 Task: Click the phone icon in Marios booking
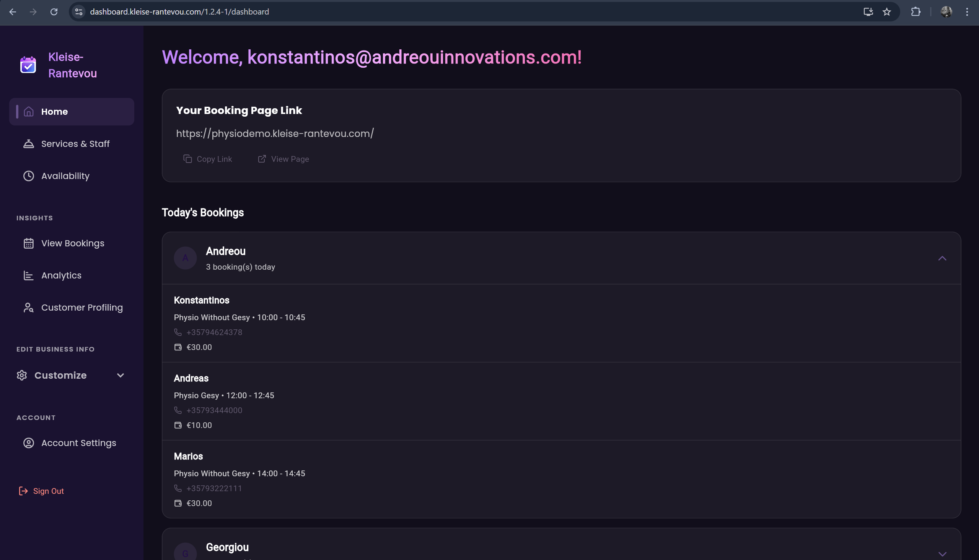178,488
